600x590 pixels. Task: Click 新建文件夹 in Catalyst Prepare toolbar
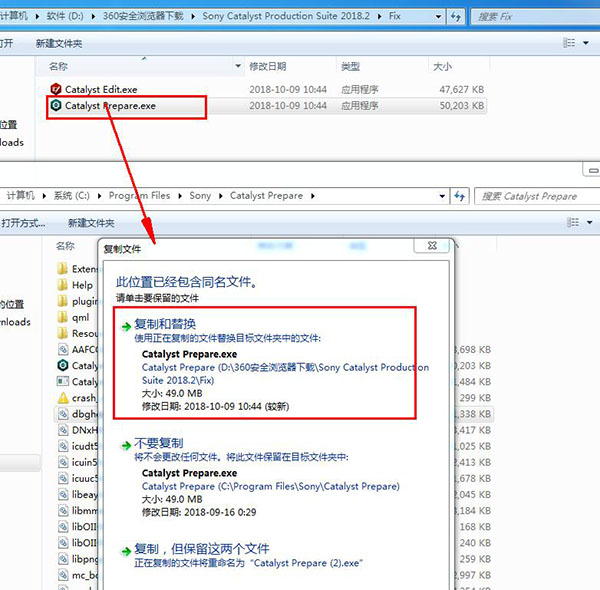pos(91,223)
